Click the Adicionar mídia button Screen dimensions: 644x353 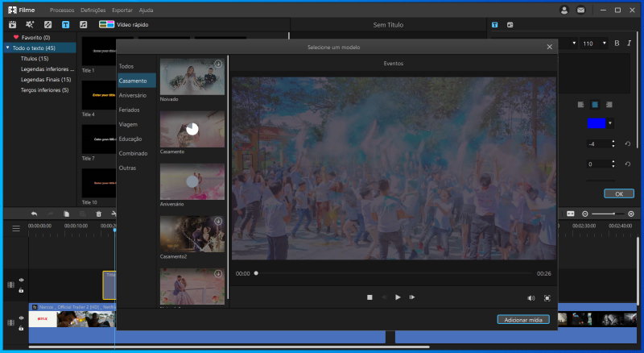[523, 320]
